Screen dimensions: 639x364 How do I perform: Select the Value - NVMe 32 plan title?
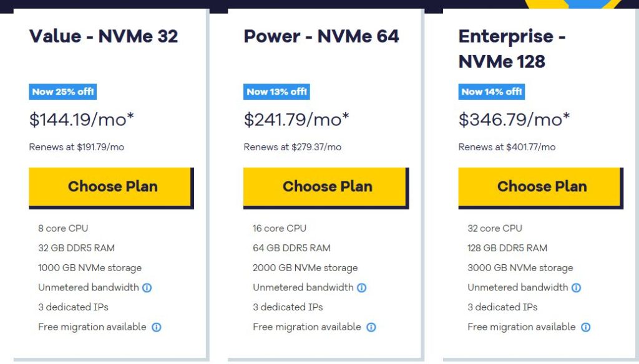pos(104,36)
